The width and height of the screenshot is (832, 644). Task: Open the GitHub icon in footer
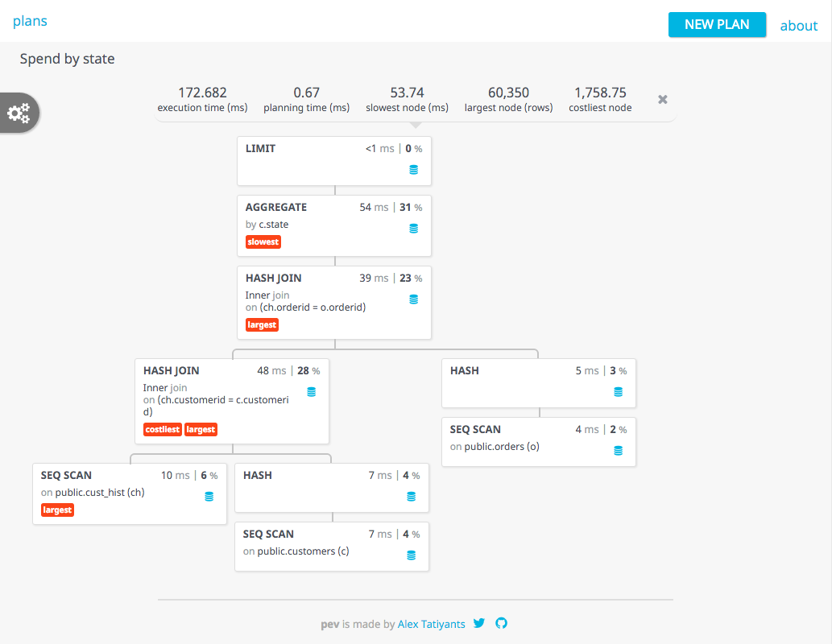tap(501, 623)
